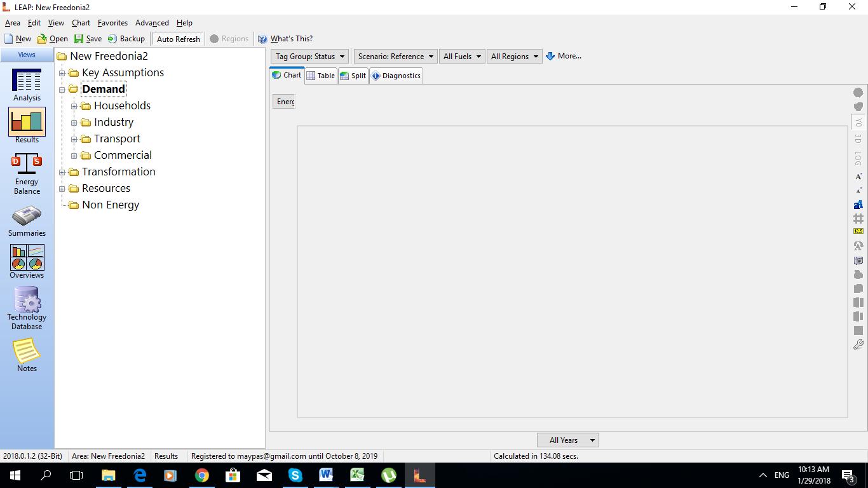
Task: Click the blue chart icon in right toolbar
Action: click(x=858, y=205)
